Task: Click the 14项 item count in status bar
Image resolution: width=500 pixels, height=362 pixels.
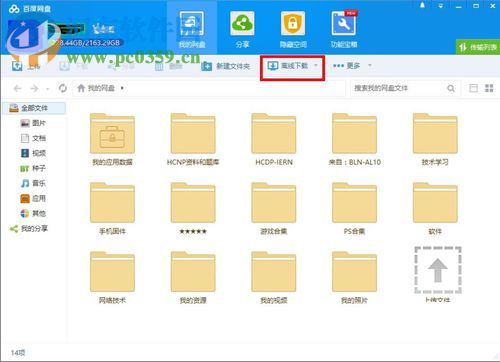Action: (x=18, y=353)
